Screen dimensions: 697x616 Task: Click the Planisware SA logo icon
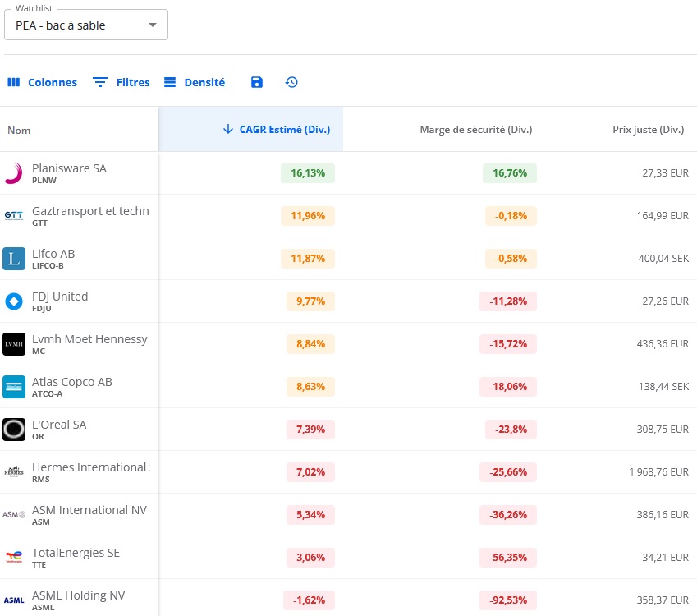click(x=14, y=173)
